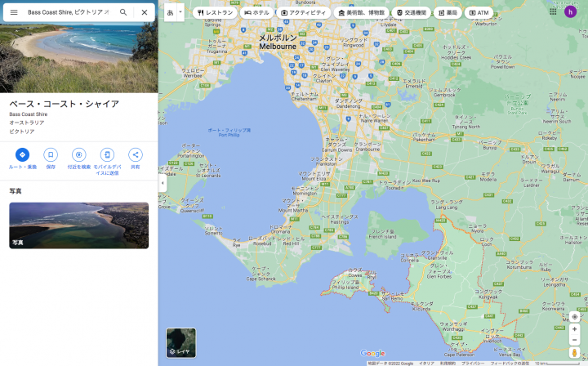
Task: Click the search magnifier icon
Action: pos(123,12)
